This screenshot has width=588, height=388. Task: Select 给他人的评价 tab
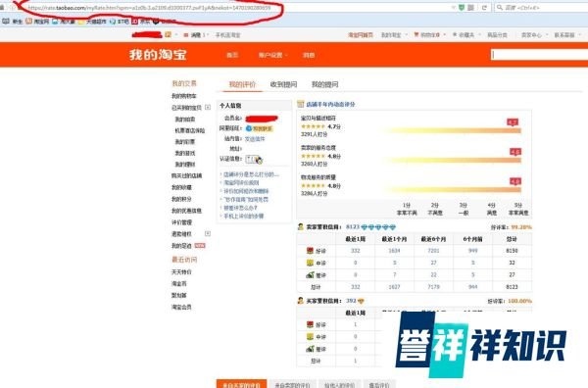pos(340,384)
